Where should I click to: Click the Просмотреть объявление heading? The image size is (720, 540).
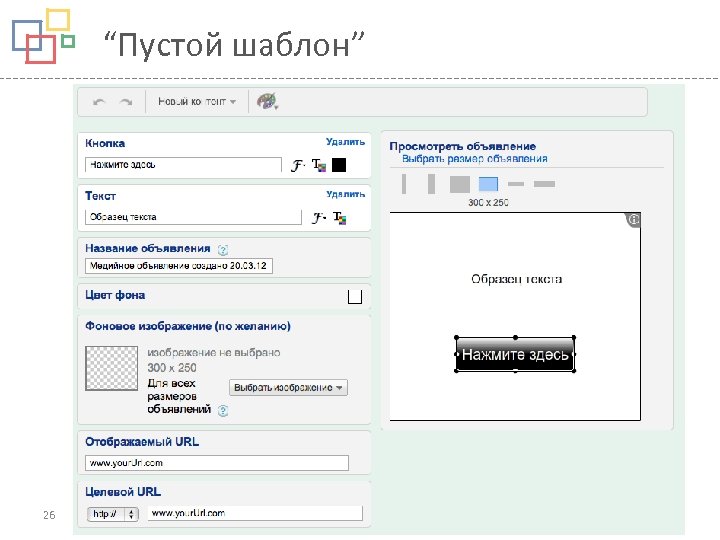[x=462, y=146]
